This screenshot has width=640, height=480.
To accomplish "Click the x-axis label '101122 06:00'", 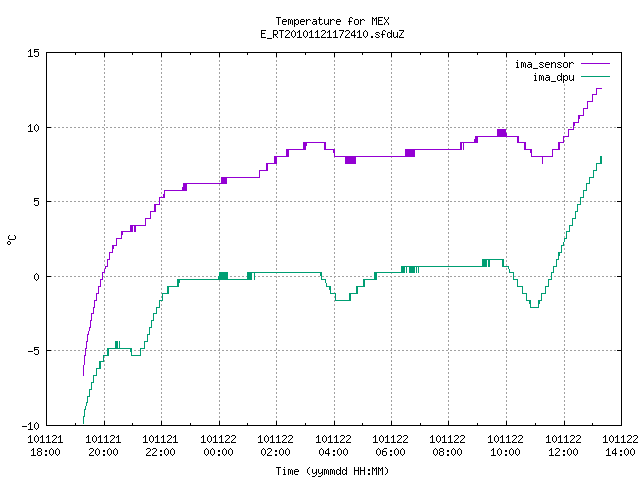I will tap(391, 446).
